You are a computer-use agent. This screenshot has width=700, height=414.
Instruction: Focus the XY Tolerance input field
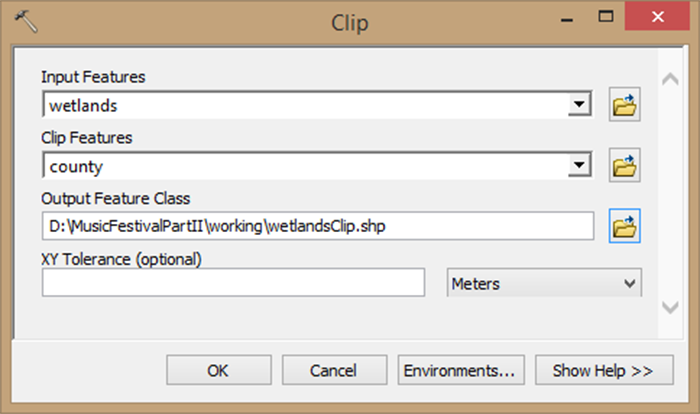point(234,284)
